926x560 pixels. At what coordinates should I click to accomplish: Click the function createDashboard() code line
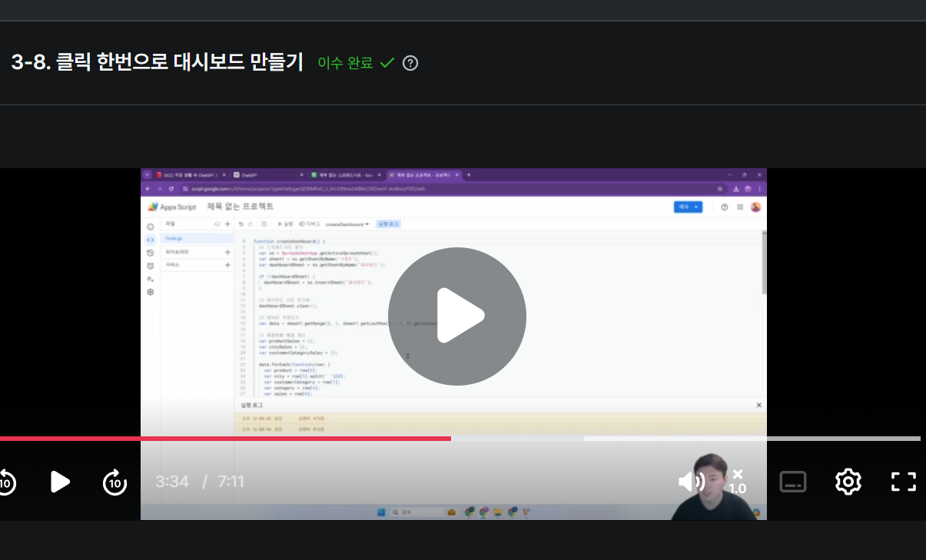pyautogui.click(x=289, y=241)
